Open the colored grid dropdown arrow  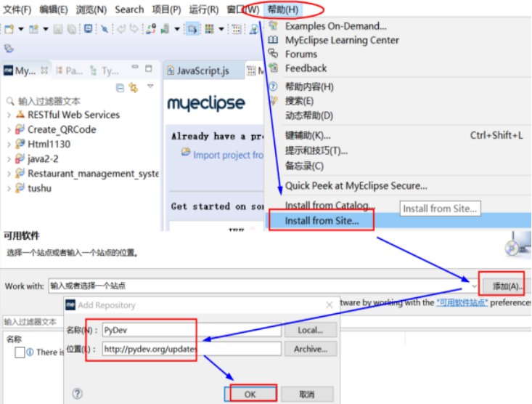(221, 29)
